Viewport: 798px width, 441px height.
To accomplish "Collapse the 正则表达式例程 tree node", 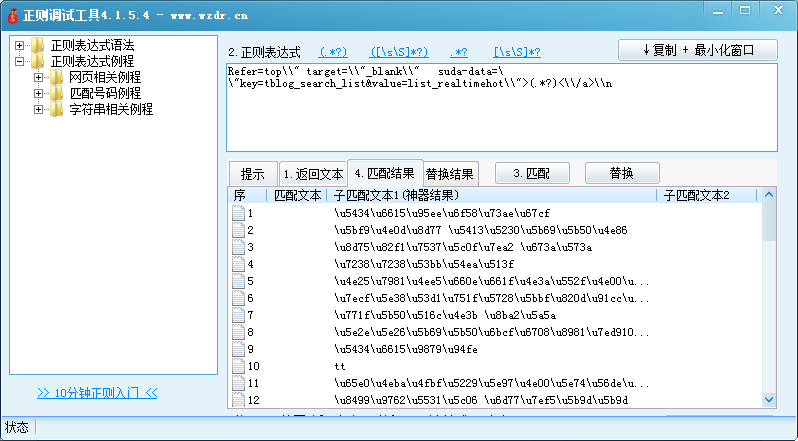I will coord(20,62).
